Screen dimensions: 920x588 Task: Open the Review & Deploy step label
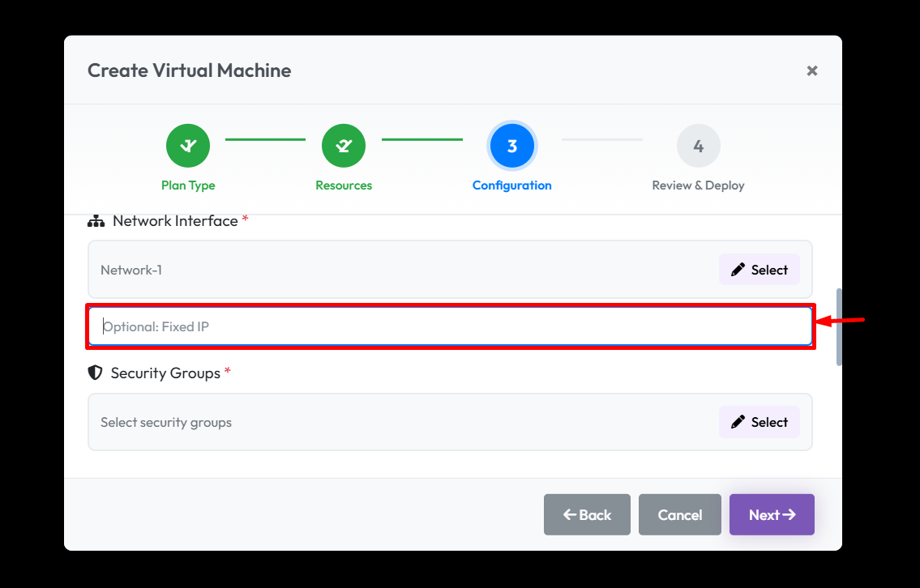pyautogui.click(x=698, y=185)
